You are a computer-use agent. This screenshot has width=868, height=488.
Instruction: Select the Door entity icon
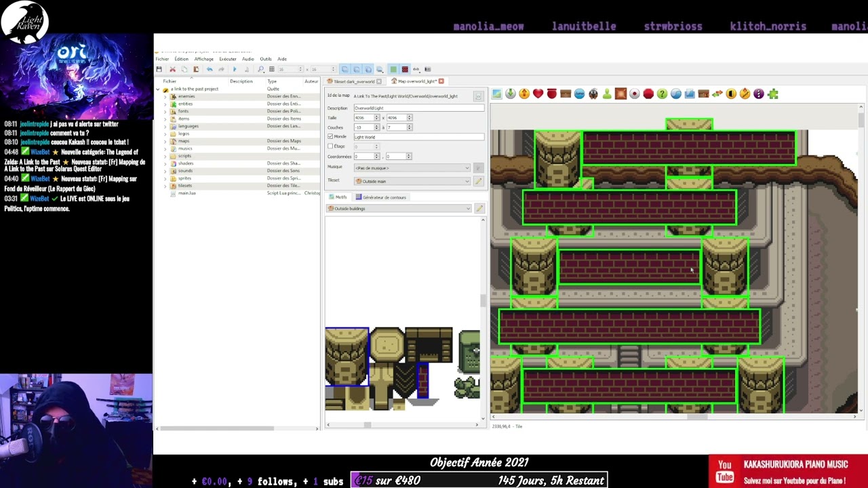(x=731, y=94)
